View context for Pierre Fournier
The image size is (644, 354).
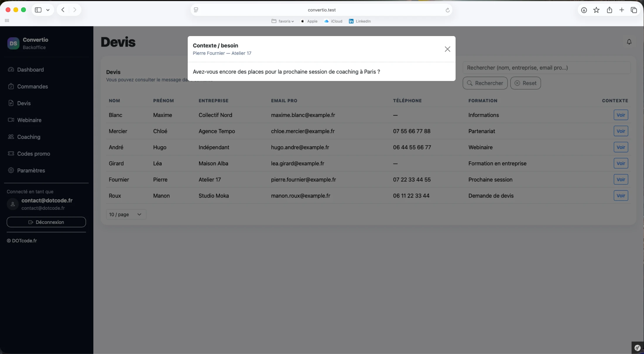621,179
